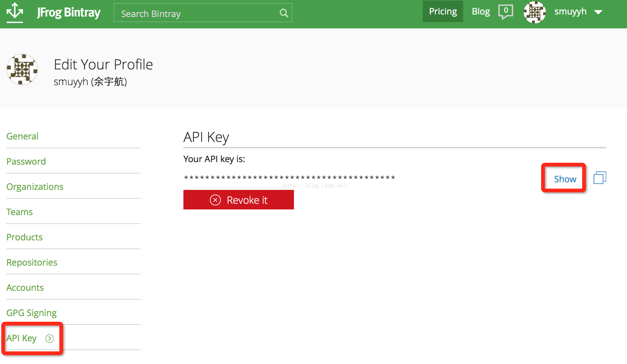
Task: Click the arrow icon beside API Key
Action: [50, 338]
